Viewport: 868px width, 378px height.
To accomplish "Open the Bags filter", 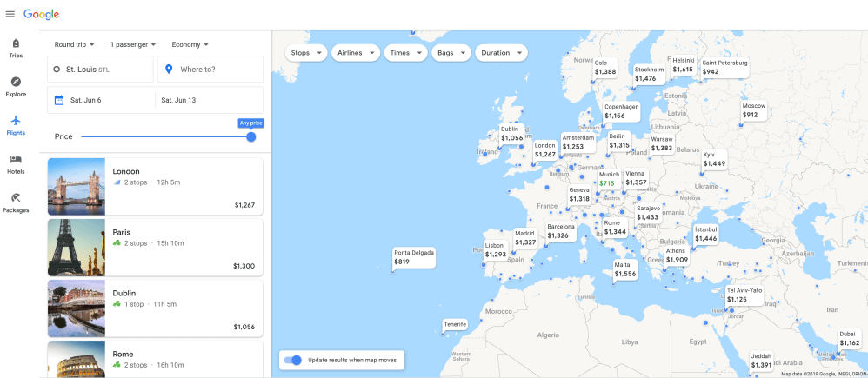I will (x=450, y=53).
